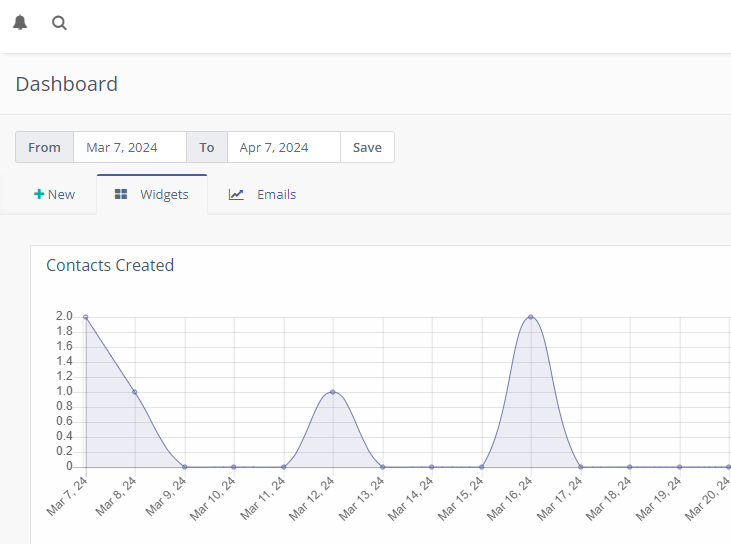
Task: Select the Mar 8 data point at 1.0
Action: point(135,392)
